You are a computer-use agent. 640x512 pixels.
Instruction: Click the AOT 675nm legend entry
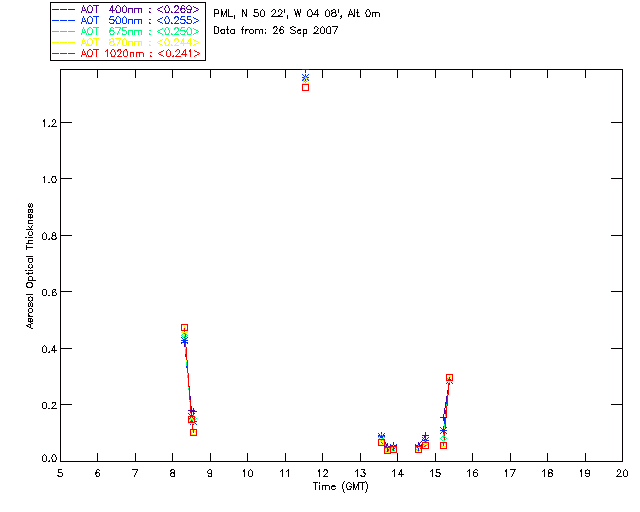(126, 31)
